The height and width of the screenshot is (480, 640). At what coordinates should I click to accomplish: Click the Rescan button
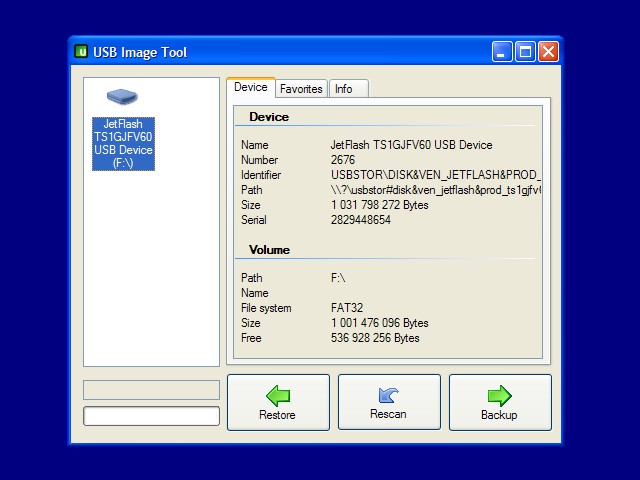pos(389,402)
